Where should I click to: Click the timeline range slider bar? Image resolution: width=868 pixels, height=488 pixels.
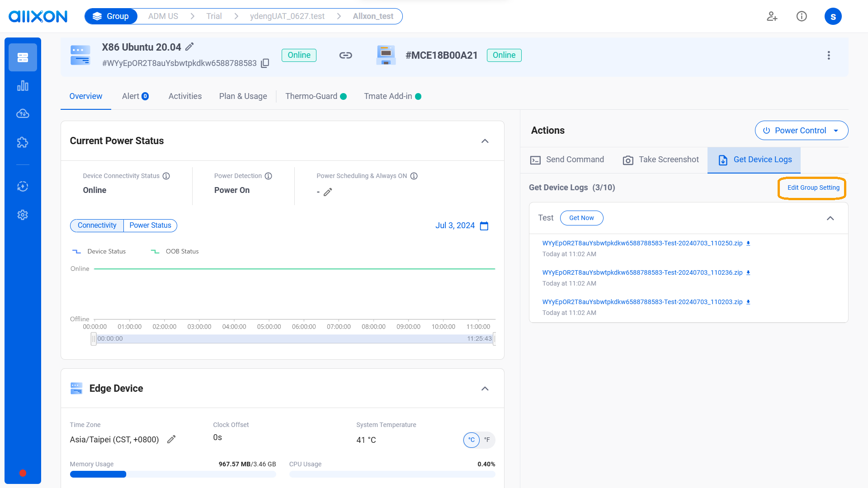[x=294, y=338]
